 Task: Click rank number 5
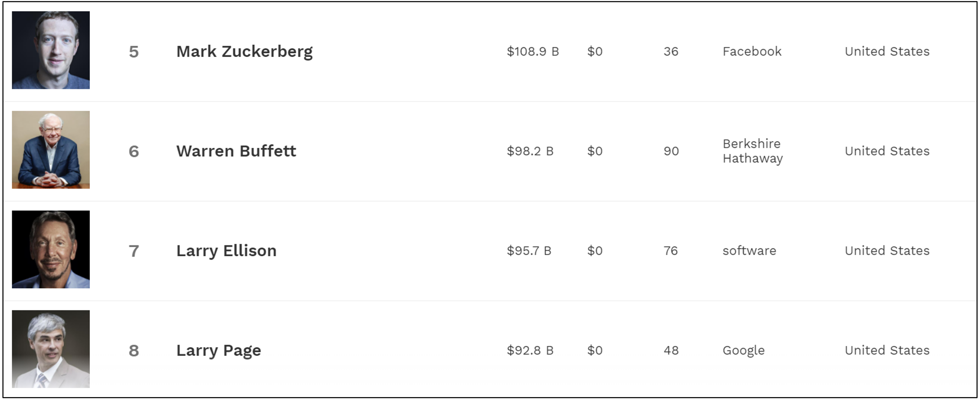pos(134,52)
